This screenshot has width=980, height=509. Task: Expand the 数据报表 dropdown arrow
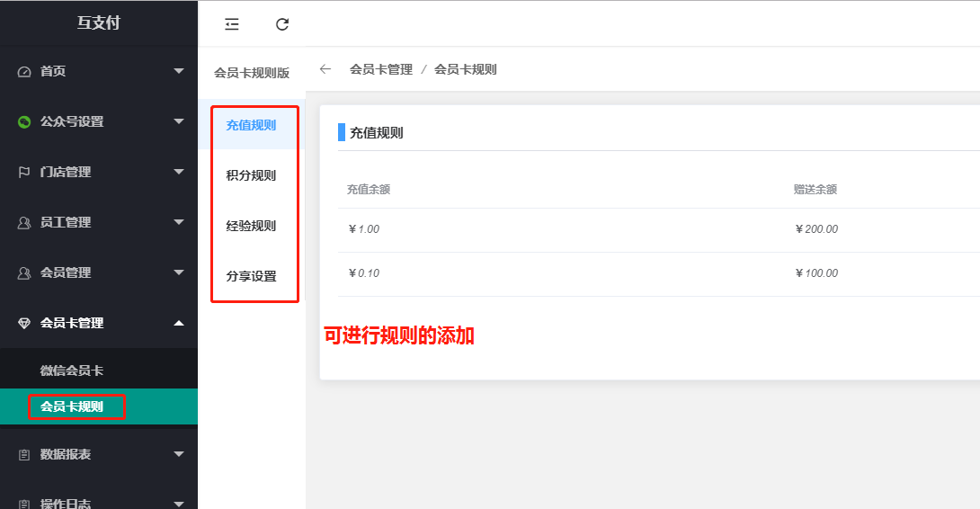click(179, 454)
